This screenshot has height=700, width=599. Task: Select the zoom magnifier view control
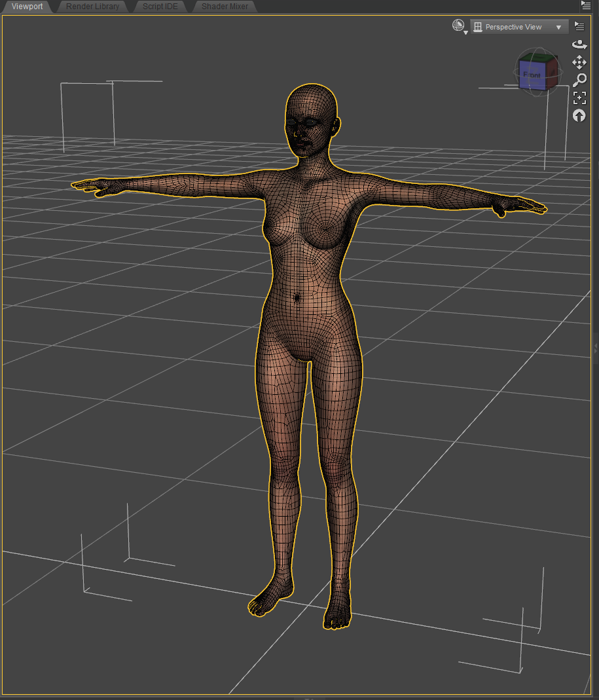579,80
